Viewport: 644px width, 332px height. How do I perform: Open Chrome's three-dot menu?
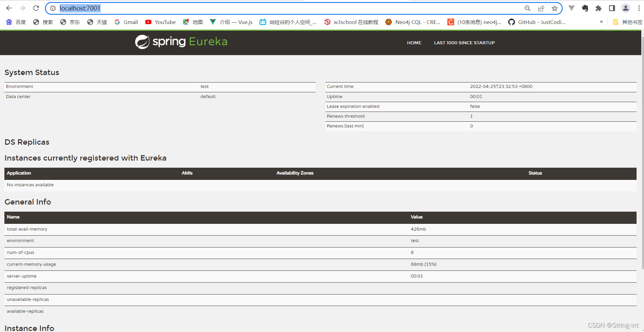pos(639,8)
